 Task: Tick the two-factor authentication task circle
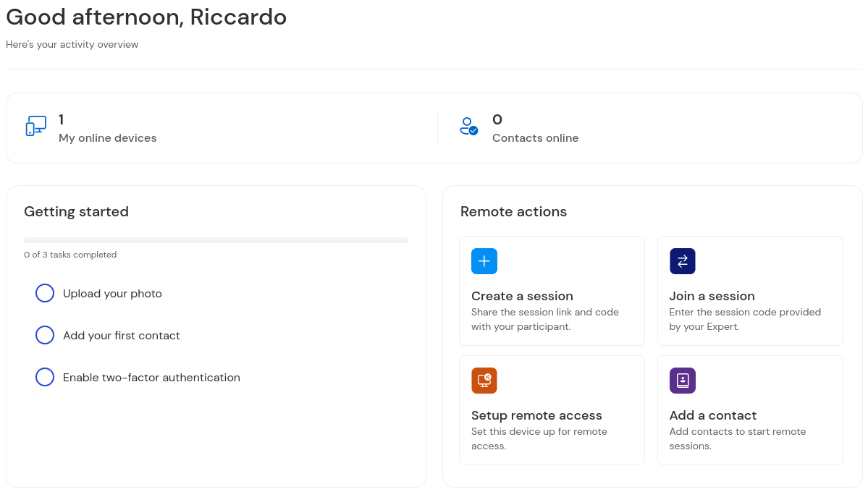pos(45,377)
